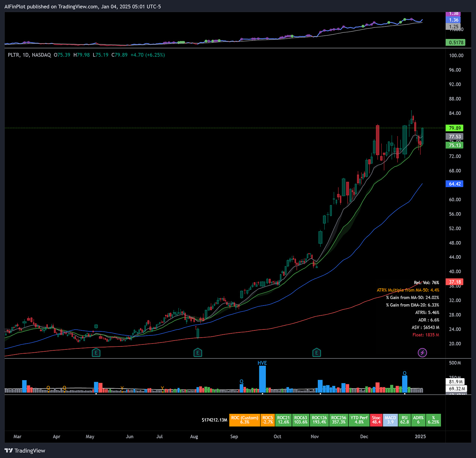This screenshot has height=458, width=476.
Task: Click the PLTR, 1D, NASDAQ symbol title
Action: tap(29, 55)
